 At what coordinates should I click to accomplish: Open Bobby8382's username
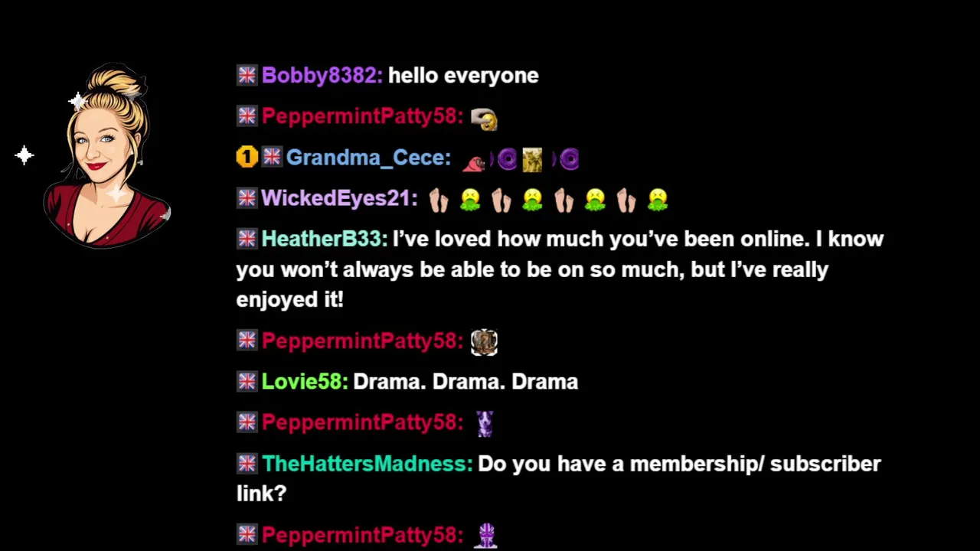coord(322,75)
